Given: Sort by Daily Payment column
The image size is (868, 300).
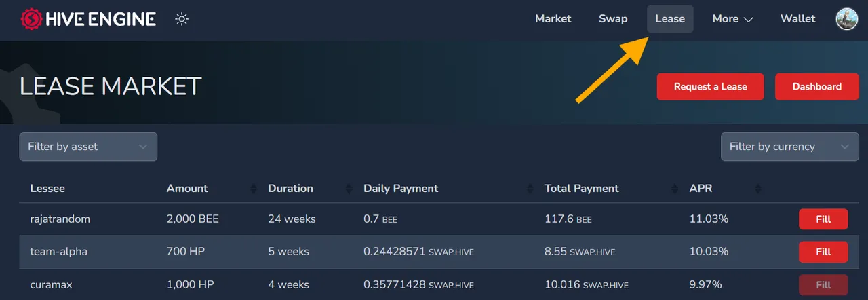Looking at the screenshot, I should [401, 189].
